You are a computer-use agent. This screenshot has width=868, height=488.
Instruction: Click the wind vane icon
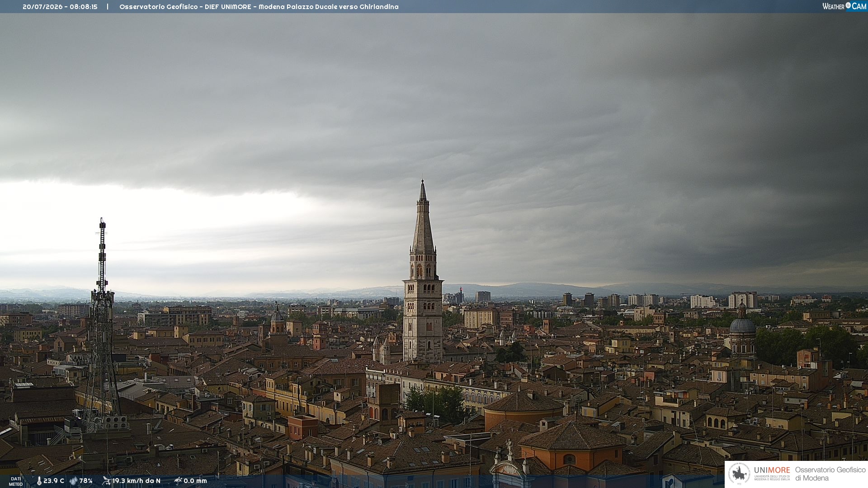click(107, 481)
